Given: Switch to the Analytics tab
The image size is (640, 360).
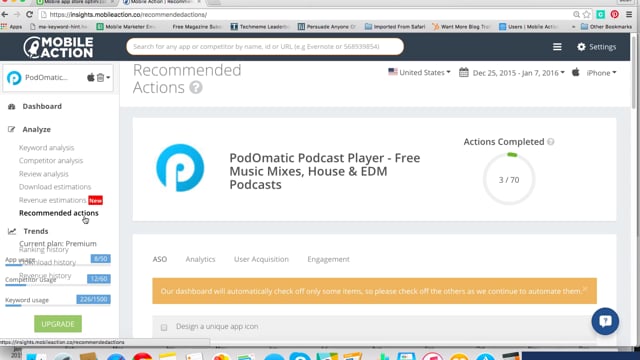Looking at the screenshot, I should click(200, 259).
